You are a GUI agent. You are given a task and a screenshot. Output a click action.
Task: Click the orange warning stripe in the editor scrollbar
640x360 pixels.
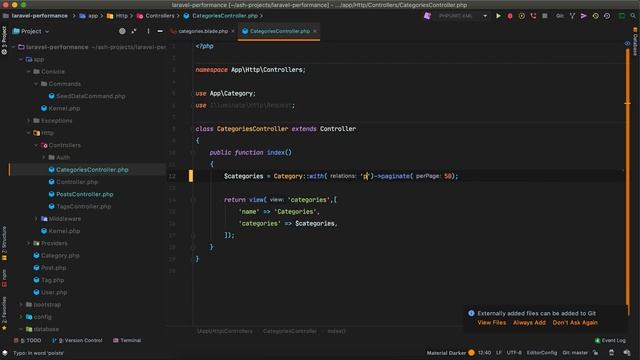pyautogui.click(x=627, y=103)
